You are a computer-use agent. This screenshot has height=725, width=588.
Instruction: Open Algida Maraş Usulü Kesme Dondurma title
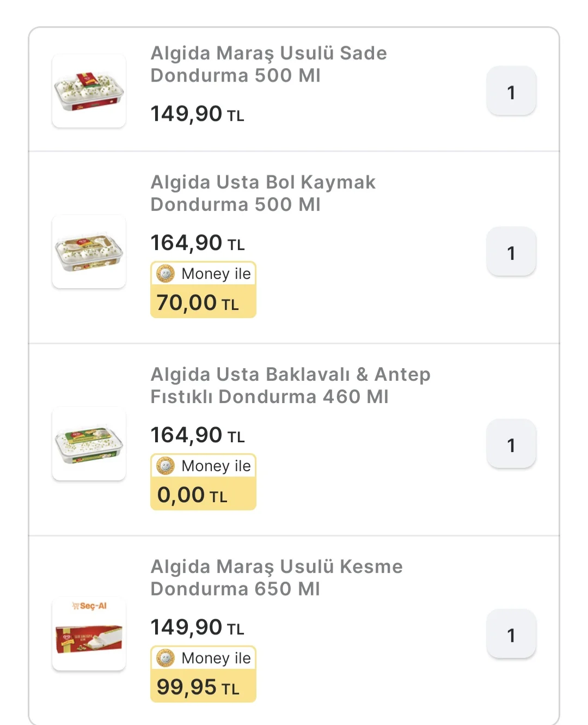(x=277, y=578)
